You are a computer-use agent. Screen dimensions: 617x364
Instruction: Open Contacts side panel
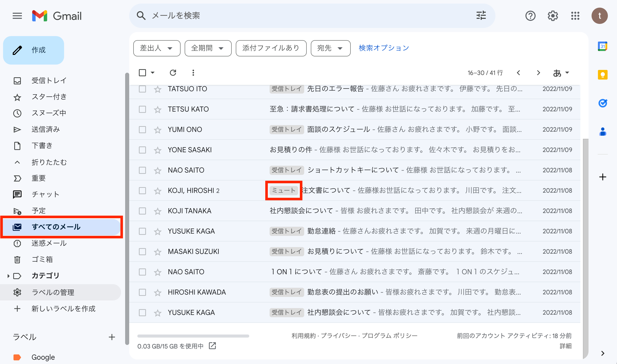603,132
